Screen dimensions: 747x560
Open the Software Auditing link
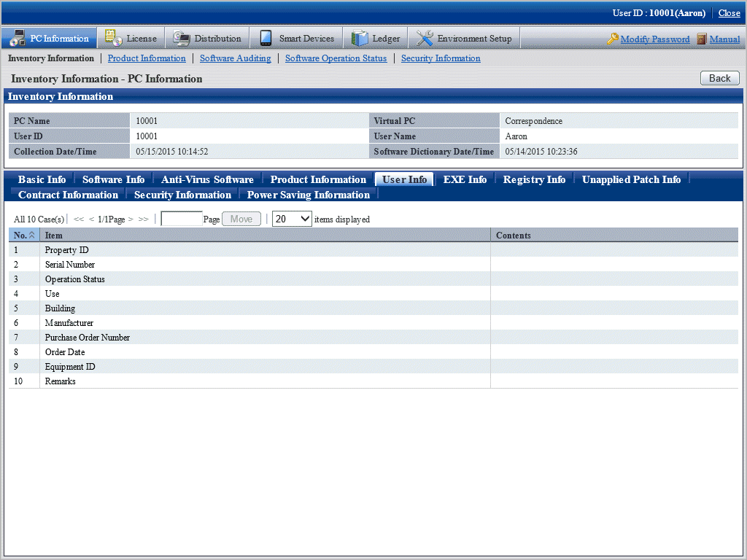click(235, 58)
